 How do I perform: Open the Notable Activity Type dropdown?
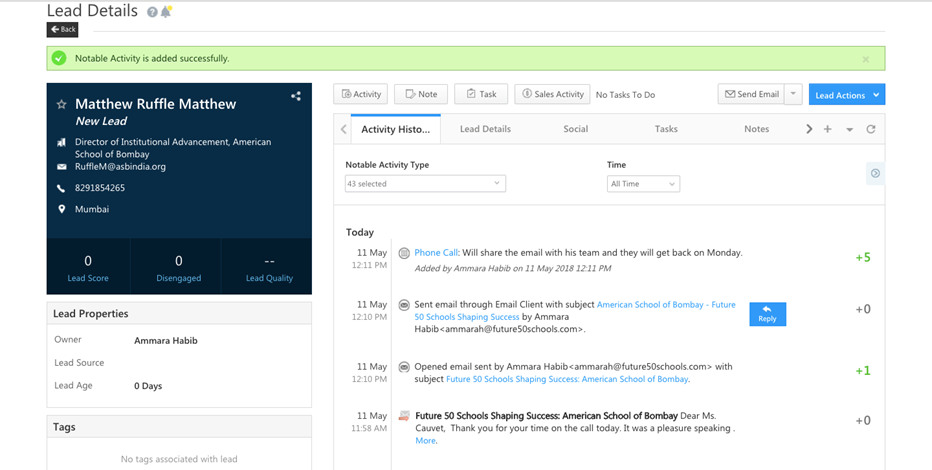[425, 184]
